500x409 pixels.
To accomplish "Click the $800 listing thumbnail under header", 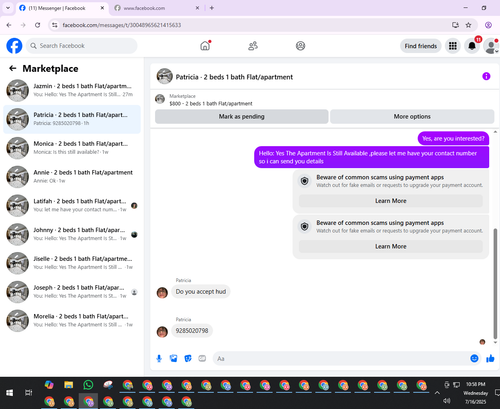I will point(160,99).
